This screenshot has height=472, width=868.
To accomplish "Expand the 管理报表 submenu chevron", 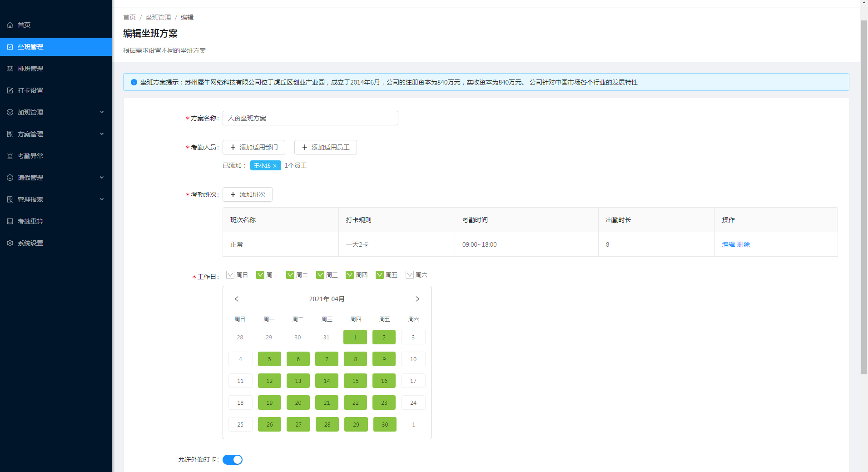I will click(102, 199).
